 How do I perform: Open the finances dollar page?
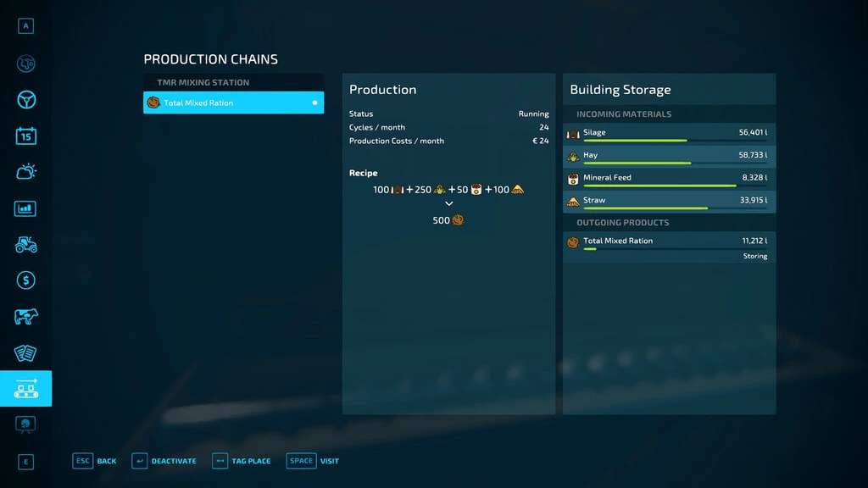coord(25,280)
